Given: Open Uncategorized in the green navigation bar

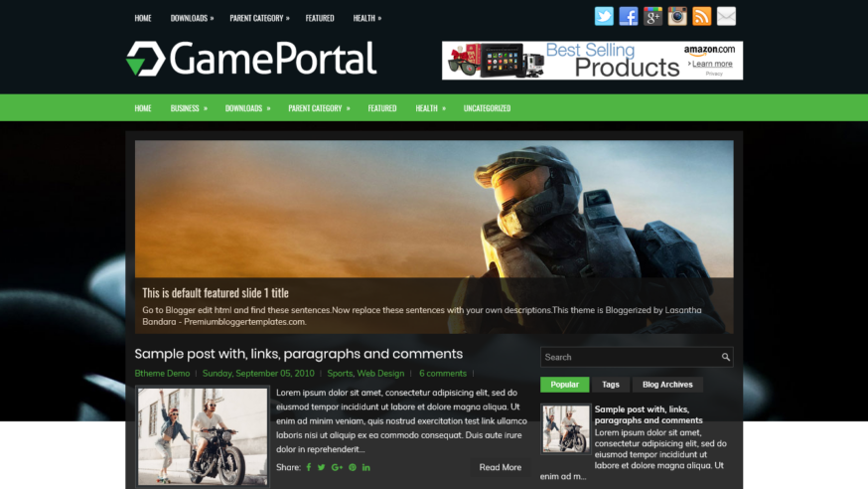Looking at the screenshot, I should [x=488, y=108].
